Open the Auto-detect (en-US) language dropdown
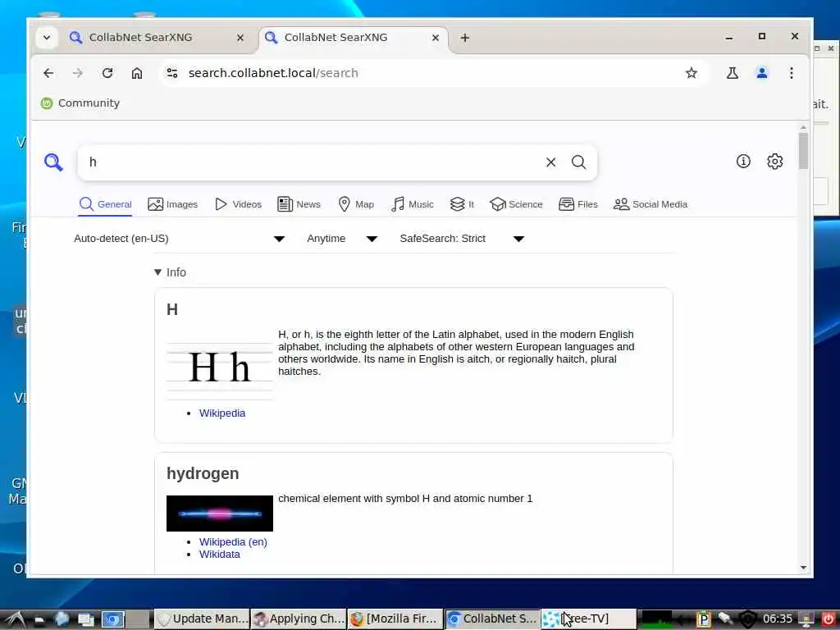Screen dimensions: 840x630 coord(180,239)
